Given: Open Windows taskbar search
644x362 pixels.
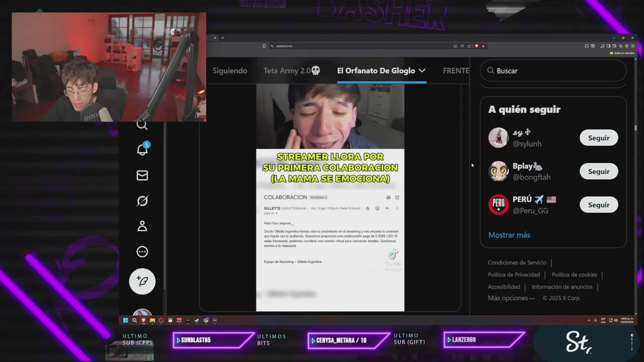Looking at the screenshot, I should pos(134,320).
